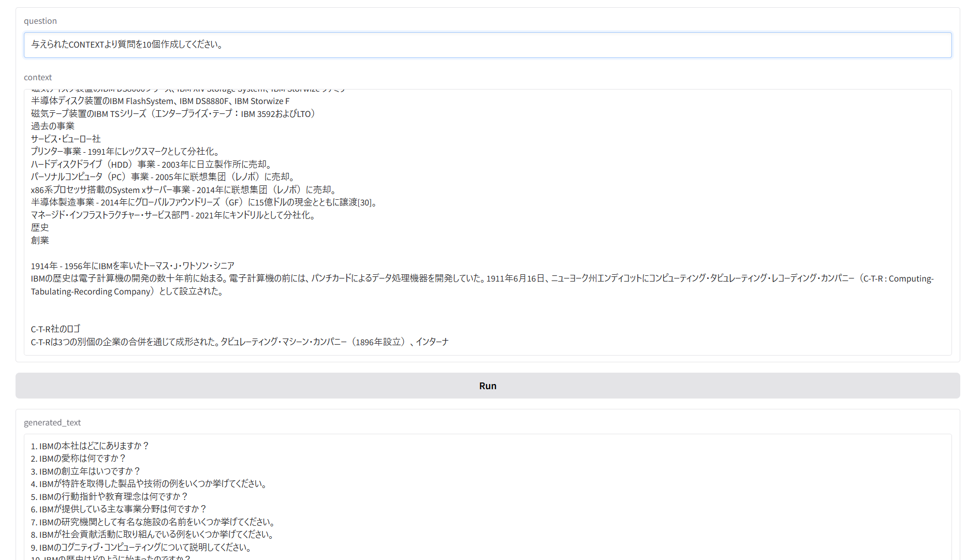Click the 'question' field label
Viewport: 967px width, 560px height.
40,21
